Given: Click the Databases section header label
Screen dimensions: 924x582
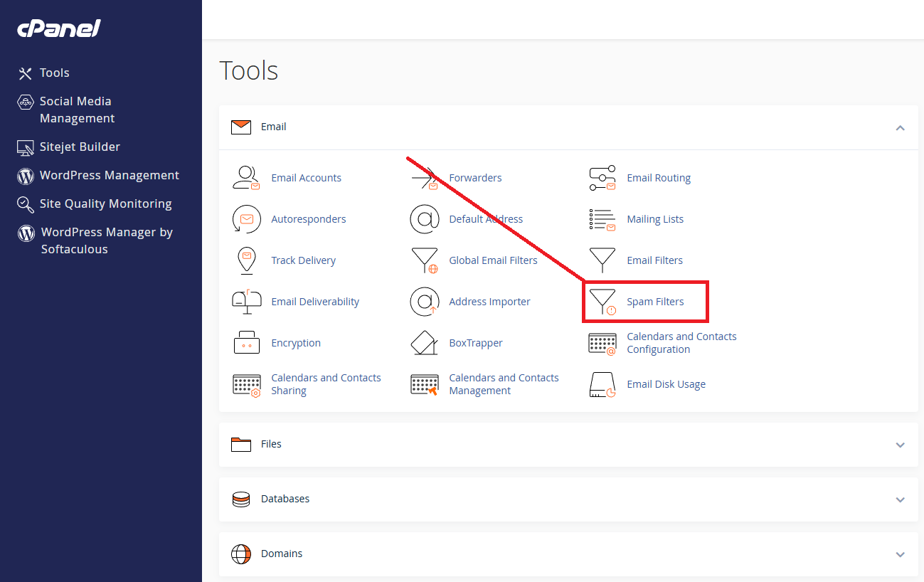Looking at the screenshot, I should [x=285, y=499].
